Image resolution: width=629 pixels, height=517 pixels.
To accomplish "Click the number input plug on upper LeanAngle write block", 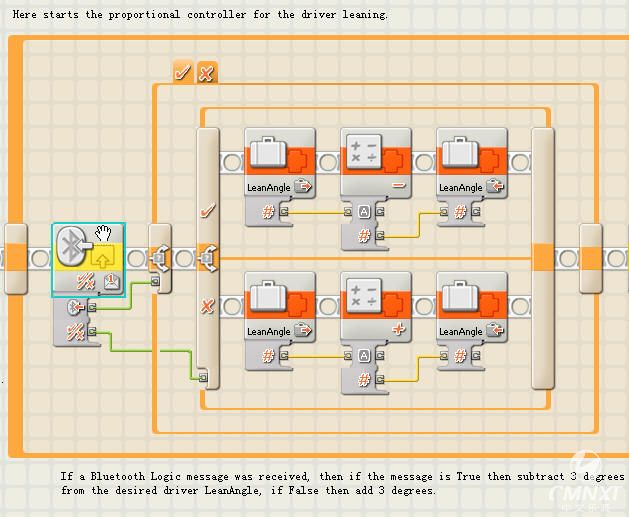I will pyautogui.click(x=444, y=212).
